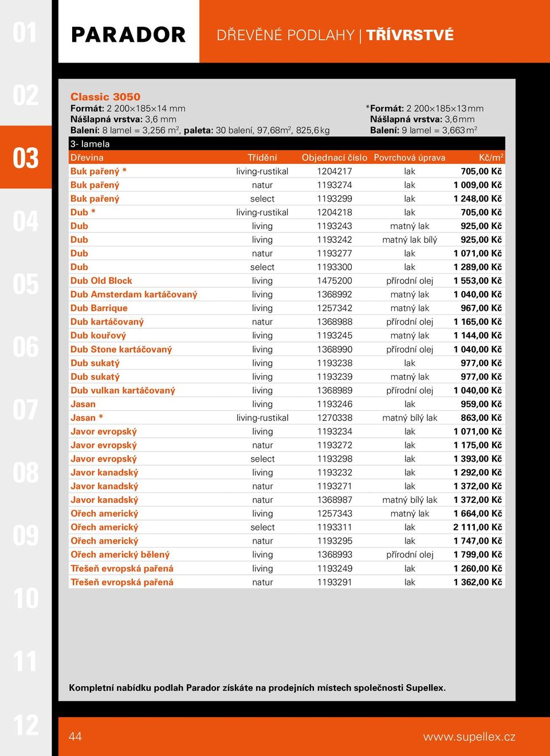This screenshot has height=756, width=550.
Task: Select order number 1193295
Action: tap(335, 541)
